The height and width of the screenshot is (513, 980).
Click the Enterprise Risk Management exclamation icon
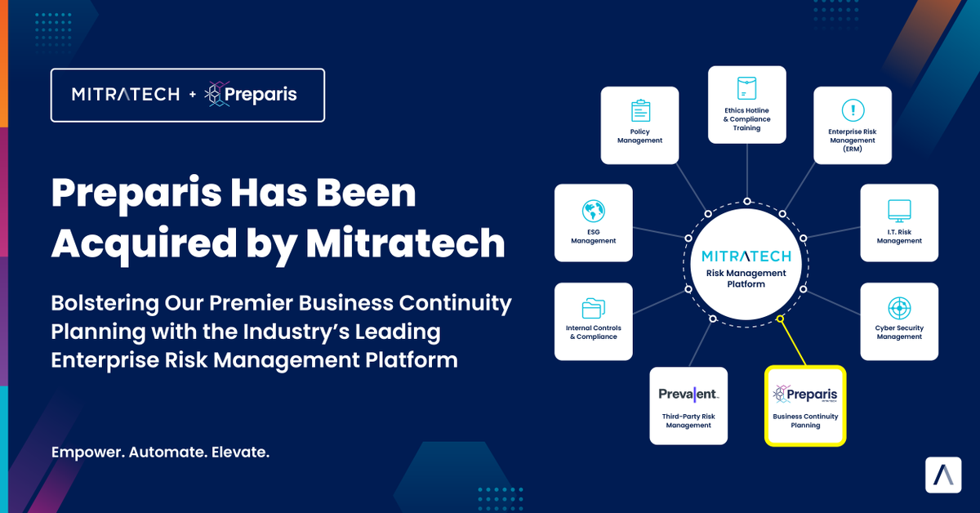tap(853, 111)
